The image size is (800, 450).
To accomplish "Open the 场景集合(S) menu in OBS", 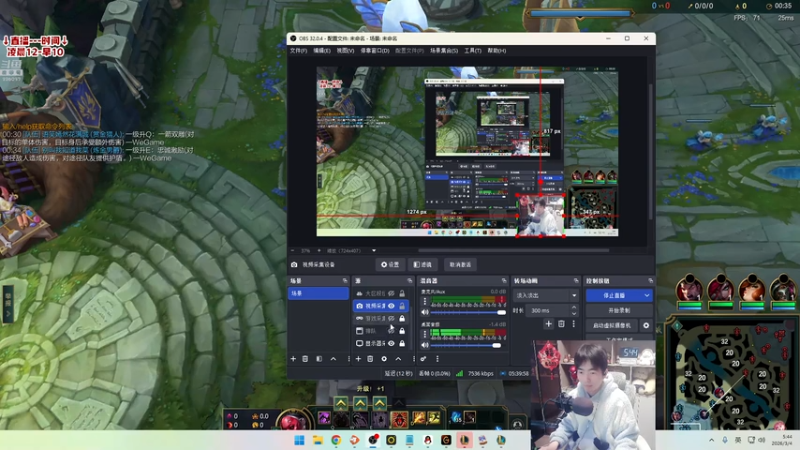I will tap(444, 51).
